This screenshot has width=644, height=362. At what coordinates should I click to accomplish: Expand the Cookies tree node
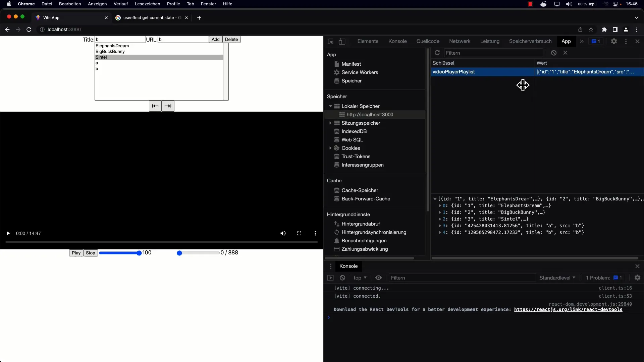coord(330,148)
